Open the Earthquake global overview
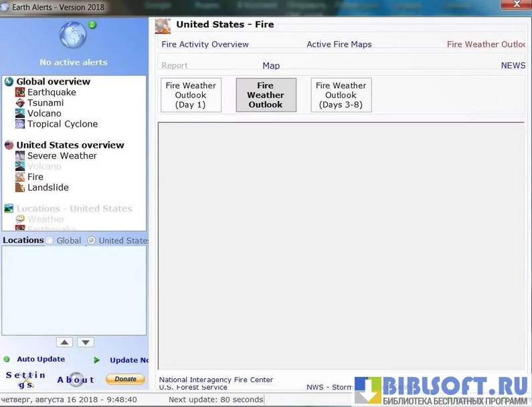This screenshot has height=407, width=532. [51, 92]
